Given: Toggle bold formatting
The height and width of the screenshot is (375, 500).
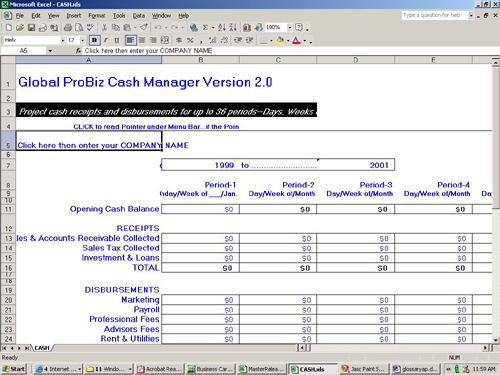Looking at the screenshot, I should click(x=95, y=41).
